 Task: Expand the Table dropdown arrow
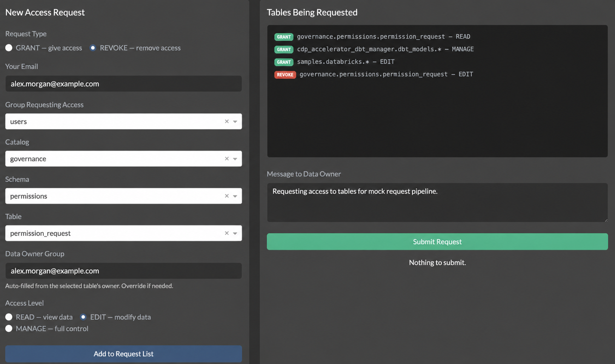(x=235, y=233)
